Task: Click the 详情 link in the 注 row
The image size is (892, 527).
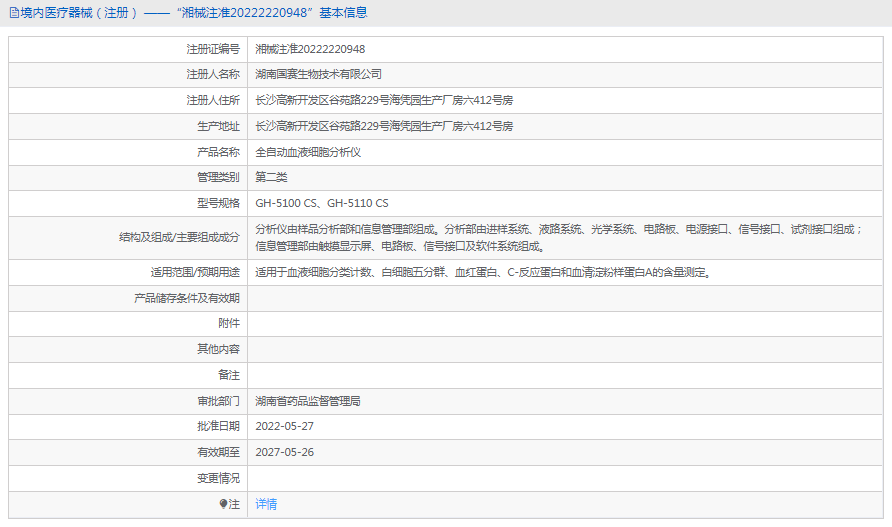Action: [266, 504]
